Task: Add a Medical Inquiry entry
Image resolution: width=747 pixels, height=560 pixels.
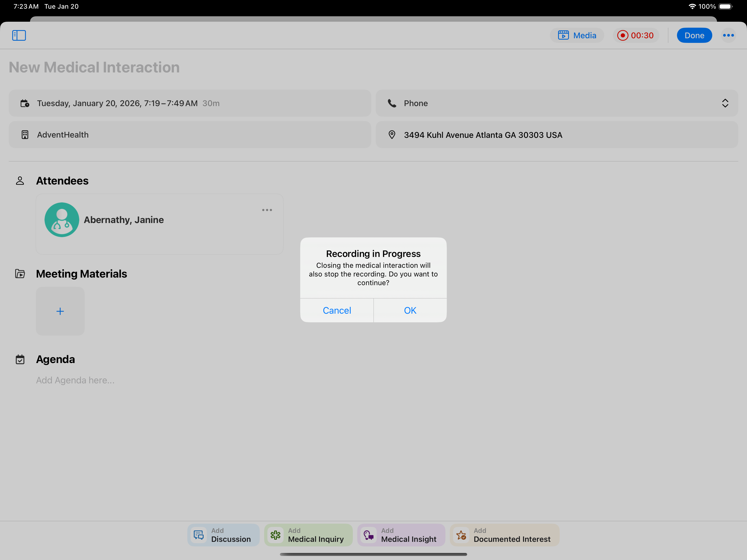Action: coord(308,535)
